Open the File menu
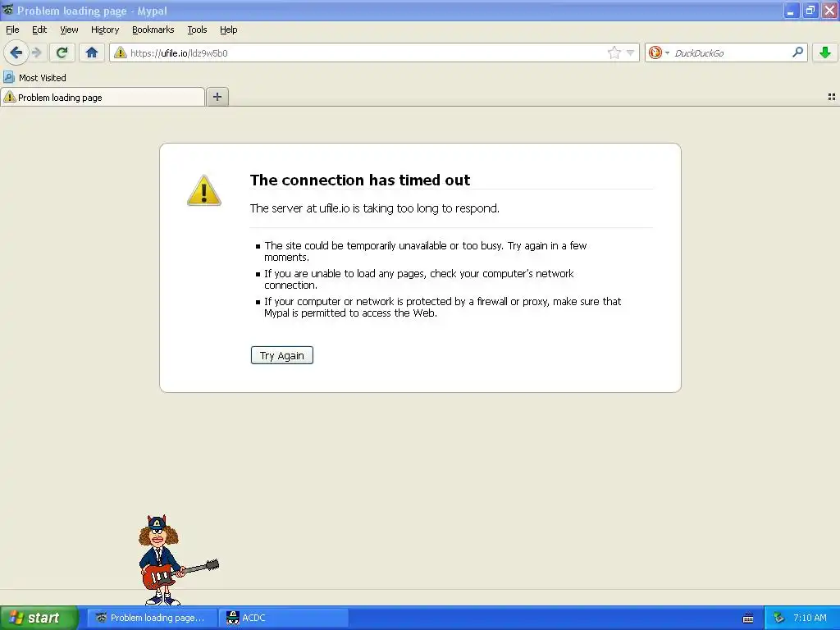 12,30
